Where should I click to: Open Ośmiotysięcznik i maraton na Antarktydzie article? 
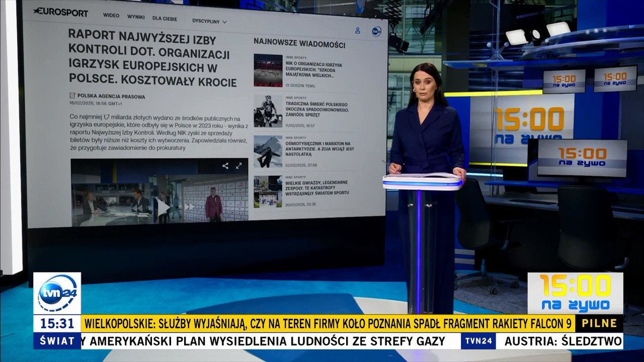[x=319, y=149]
